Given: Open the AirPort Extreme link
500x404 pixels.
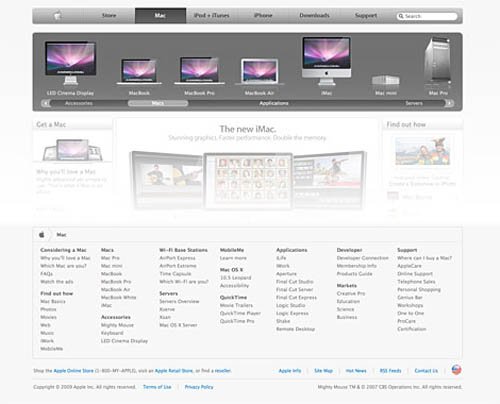Looking at the screenshot, I should [178, 266].
